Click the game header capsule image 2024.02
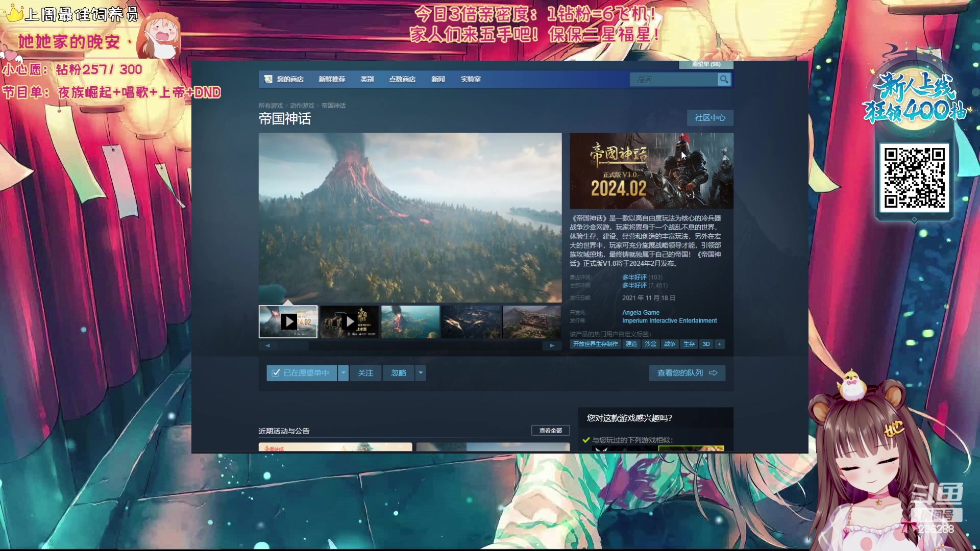The image size is (980, 551). click(x=651, y=171)
